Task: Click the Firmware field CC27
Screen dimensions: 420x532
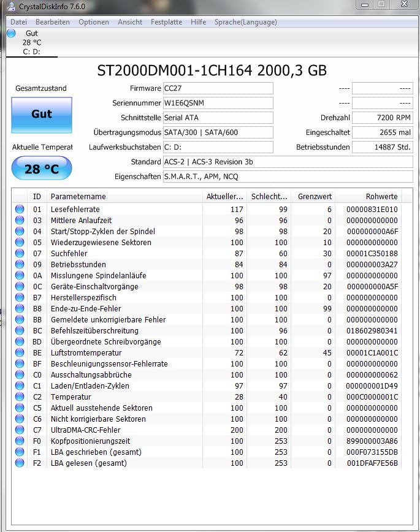Action: 218,88
